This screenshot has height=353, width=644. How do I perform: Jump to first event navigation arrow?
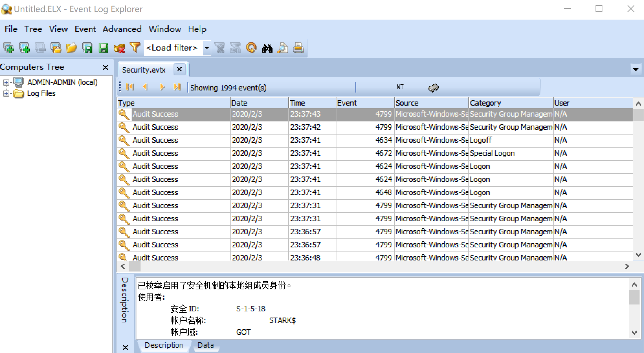pyautogui.click(x=130, y=87)
